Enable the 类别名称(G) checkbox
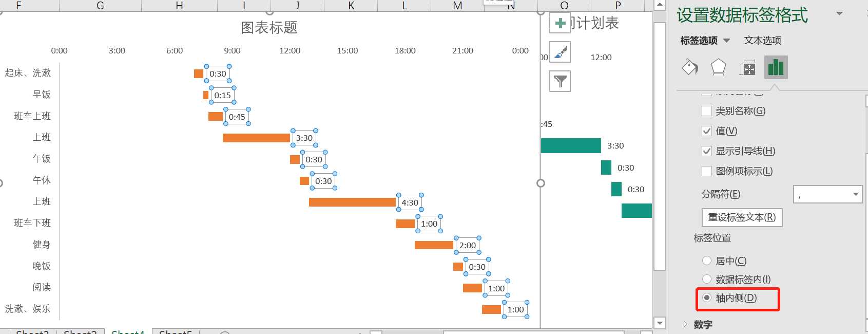 (707, 111)
